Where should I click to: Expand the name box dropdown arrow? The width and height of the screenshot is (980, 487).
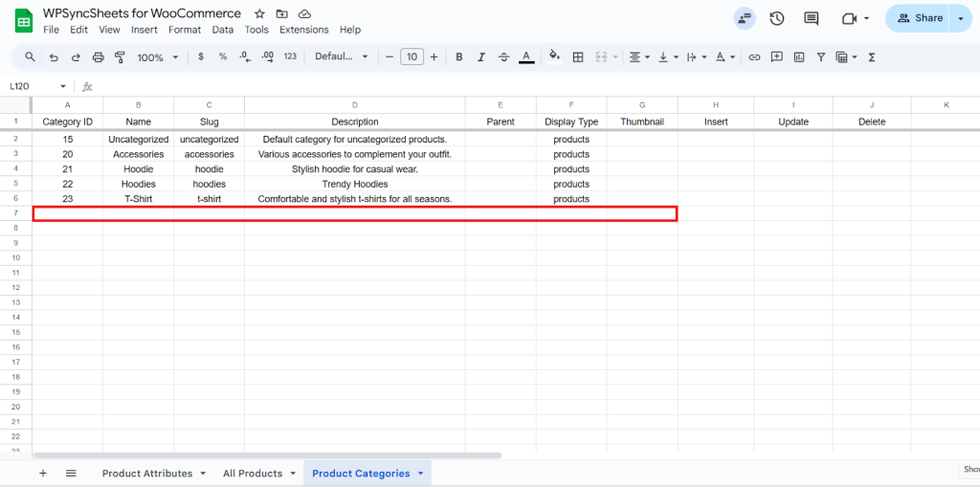pos(62,86)
